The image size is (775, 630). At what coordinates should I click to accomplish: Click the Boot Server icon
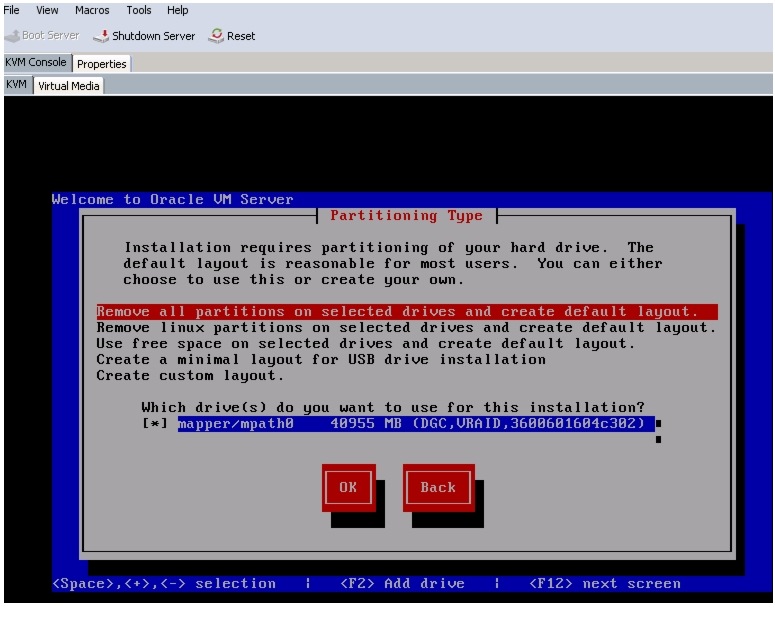(x=12, y=36)
